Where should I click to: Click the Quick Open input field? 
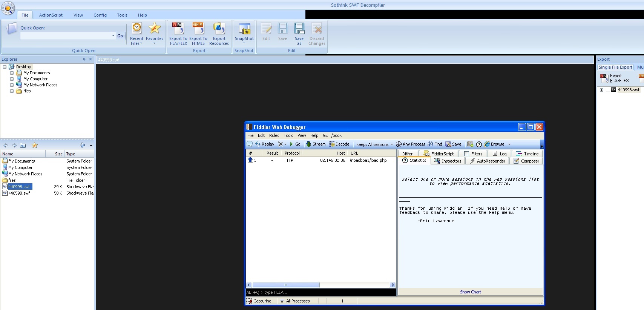[66, 36]
